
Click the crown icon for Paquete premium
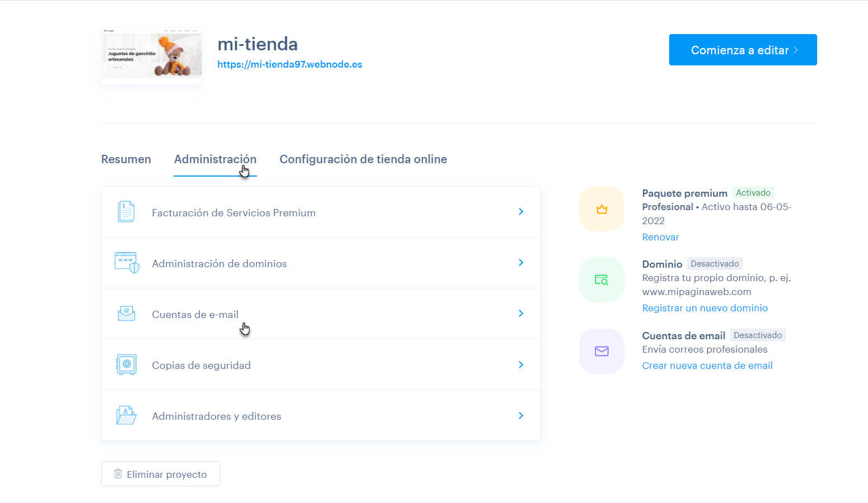click(602, 208)
